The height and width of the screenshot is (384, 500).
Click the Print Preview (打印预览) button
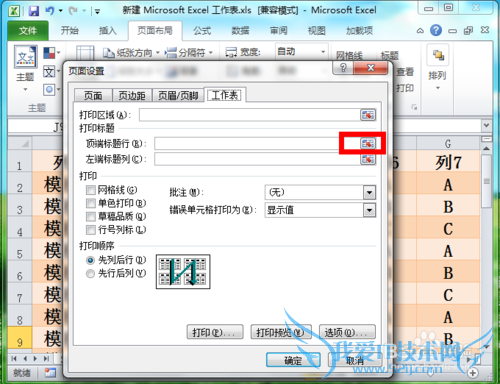point(281,332)
